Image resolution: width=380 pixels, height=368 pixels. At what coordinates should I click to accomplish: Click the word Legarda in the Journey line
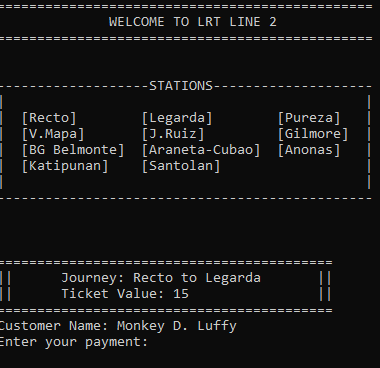pos(233,278)
